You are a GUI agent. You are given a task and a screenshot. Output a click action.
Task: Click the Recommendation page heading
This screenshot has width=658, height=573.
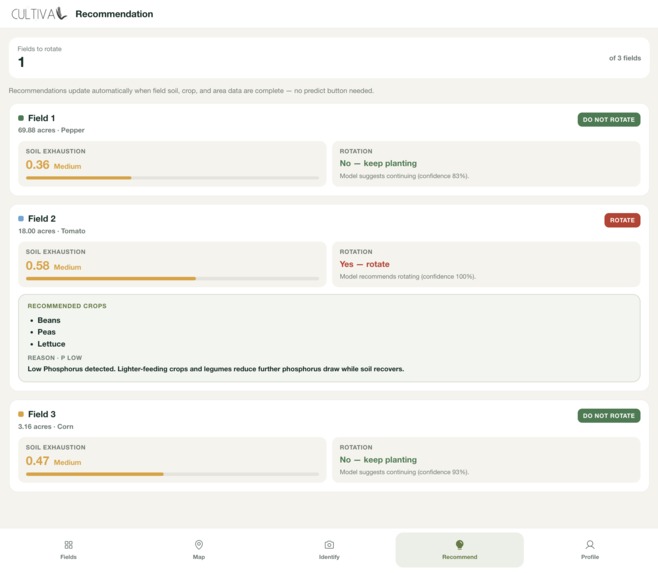(114, 14)
